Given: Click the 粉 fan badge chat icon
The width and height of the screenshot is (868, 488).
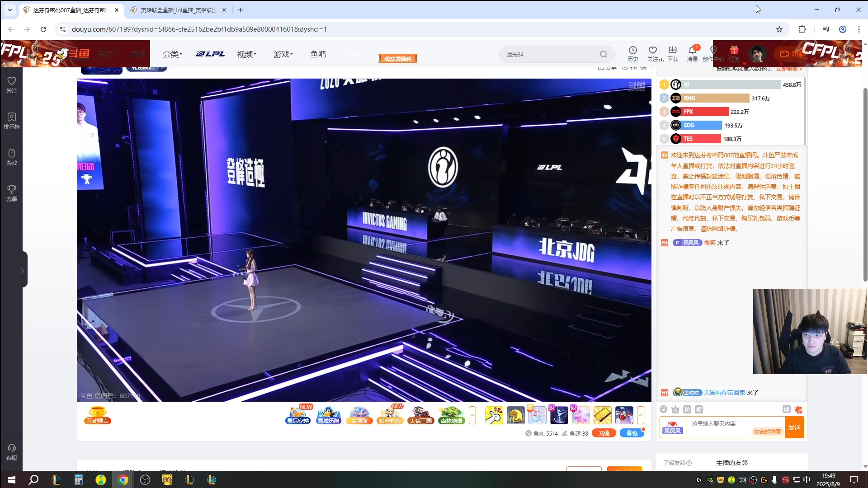Looking at the screenshot, I should [x=687, y=409].
